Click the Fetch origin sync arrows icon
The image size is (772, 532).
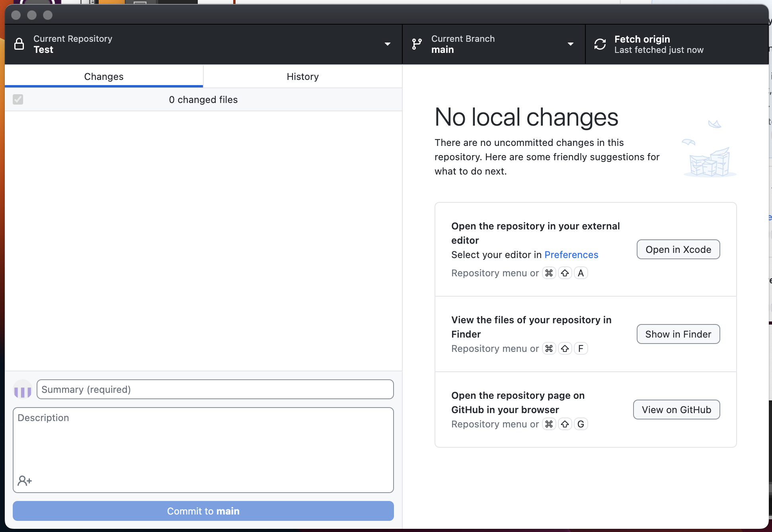pyautogui.click(x=600, y=44)
